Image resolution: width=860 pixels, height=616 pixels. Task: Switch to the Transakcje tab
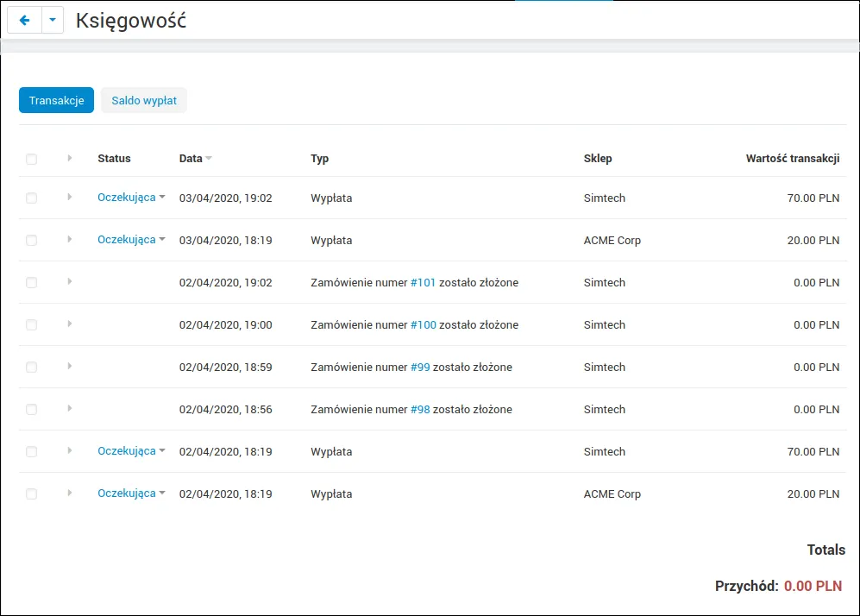[56, 100]
